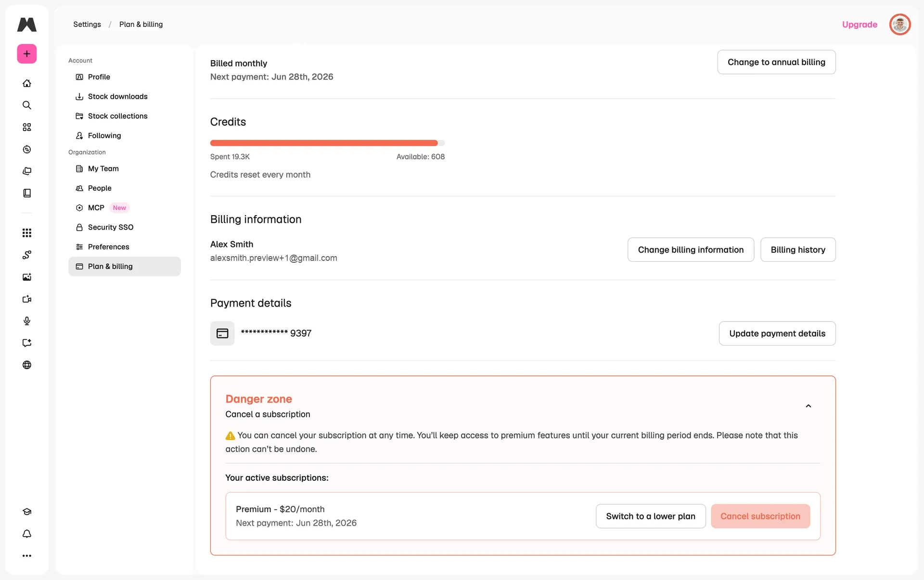Click 'Your active subscriptions:' label

pyautogui.click(x=277, y=478)
